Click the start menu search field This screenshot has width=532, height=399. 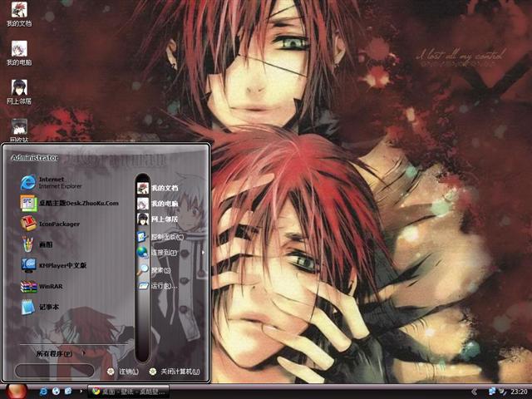54,371
